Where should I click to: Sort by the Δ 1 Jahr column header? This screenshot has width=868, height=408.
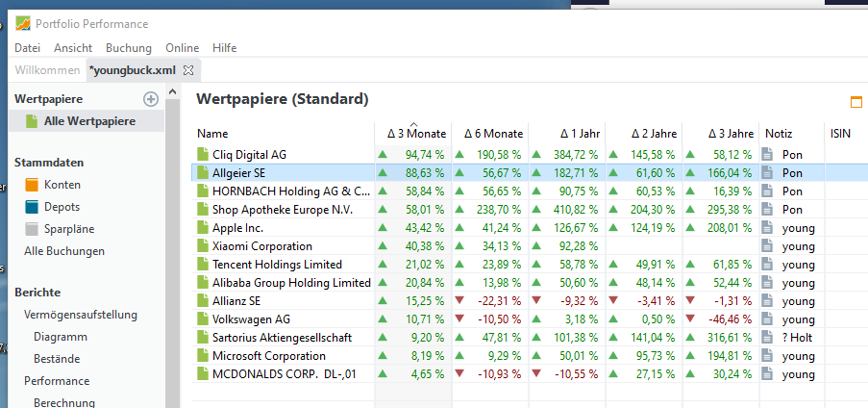(x=567, y=134)
